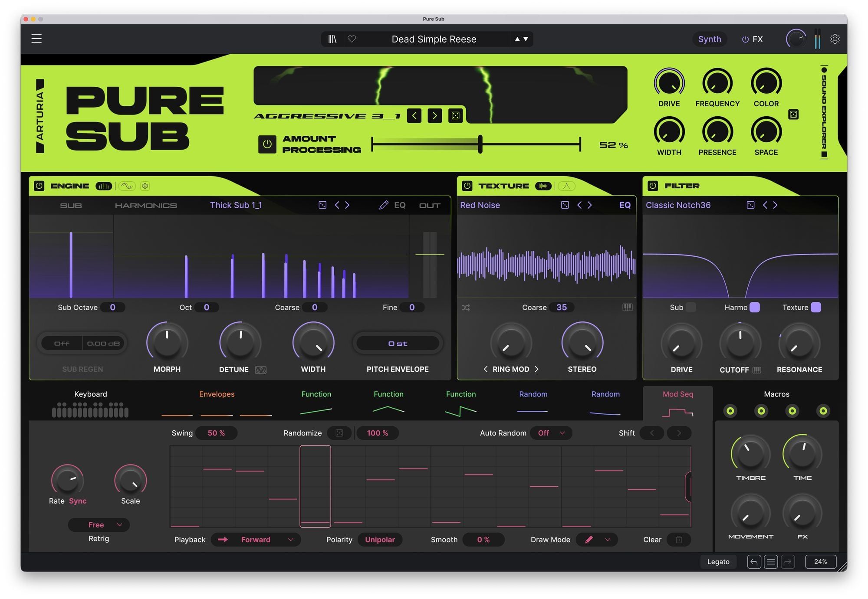
Task: Open the Playback Forward dropdown
Action: tap(256, 540)
